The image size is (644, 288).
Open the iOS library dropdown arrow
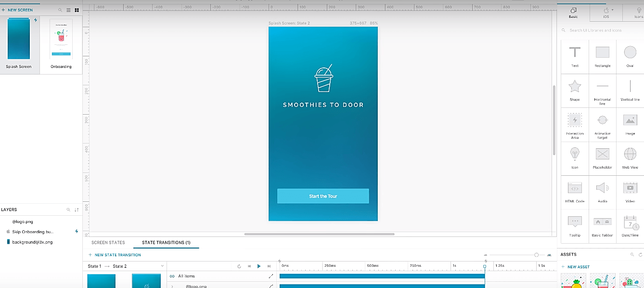click(612, 10)
